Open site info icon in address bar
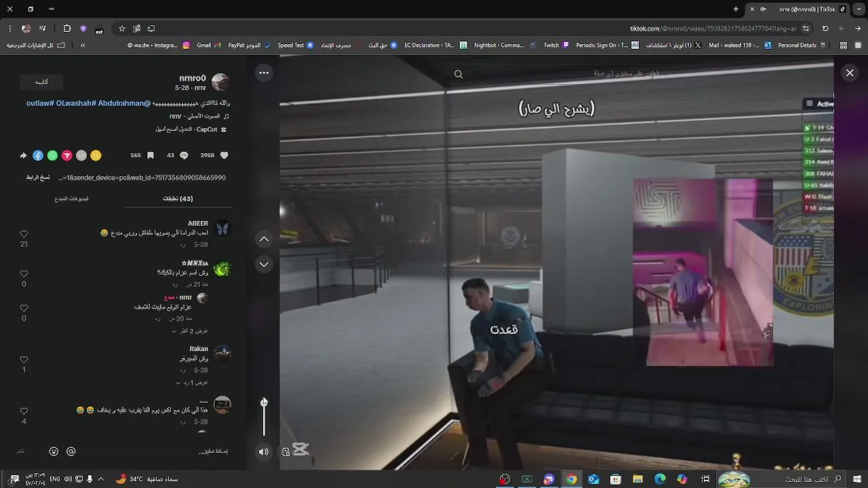The image size is (868, 488). click(x=806, y=28)
